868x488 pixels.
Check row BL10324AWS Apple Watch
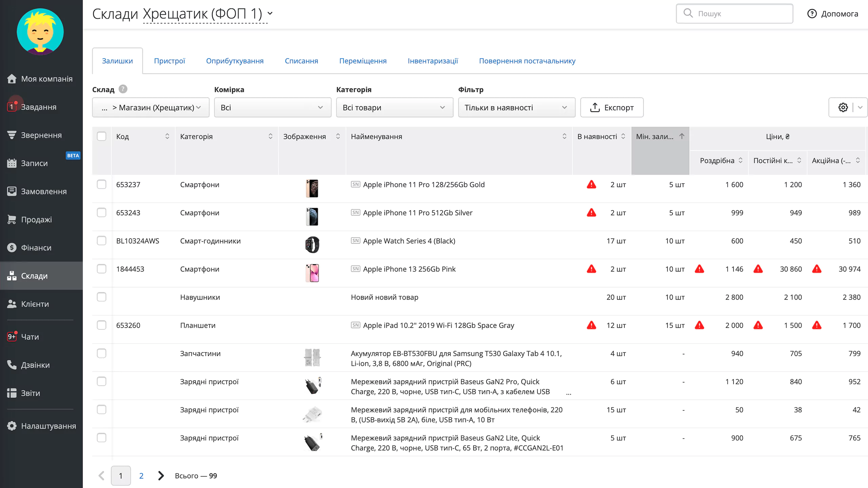(x=101, y=241)
